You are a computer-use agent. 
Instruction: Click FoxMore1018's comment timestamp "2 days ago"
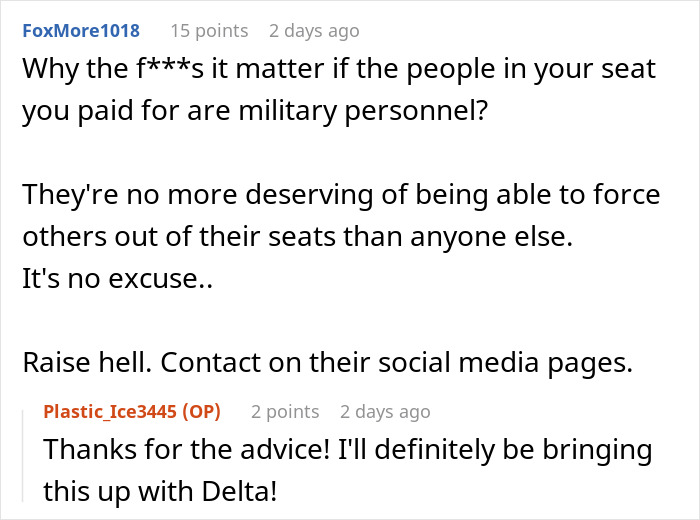[314, 31]
